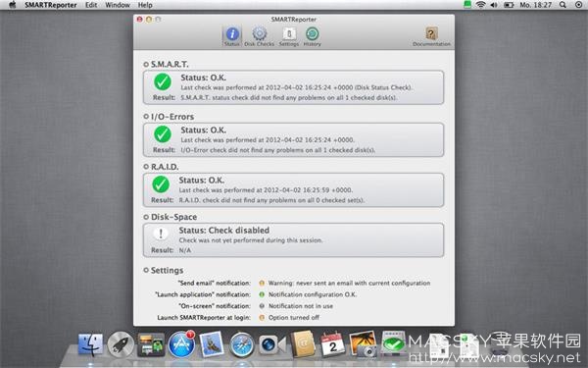The width and height of the screenshot is (588, 368).
Task: Click 'Notification not in use' text
Action: point(301,306)
